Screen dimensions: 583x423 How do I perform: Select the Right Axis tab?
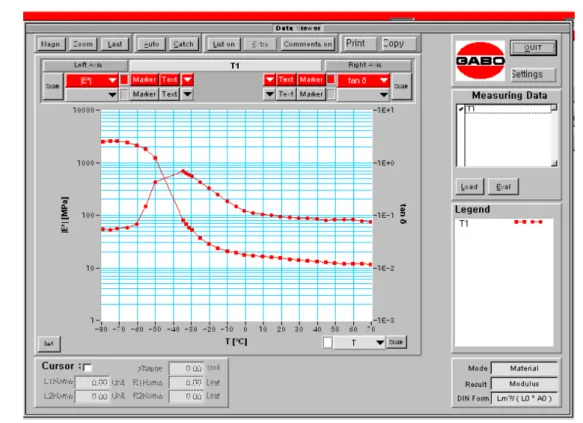(368, 65)
